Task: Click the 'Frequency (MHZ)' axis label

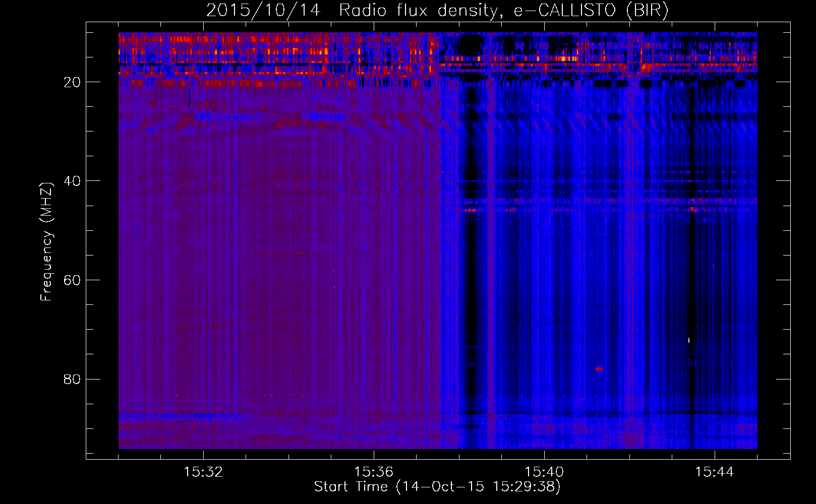Action: tap(46, 242)
